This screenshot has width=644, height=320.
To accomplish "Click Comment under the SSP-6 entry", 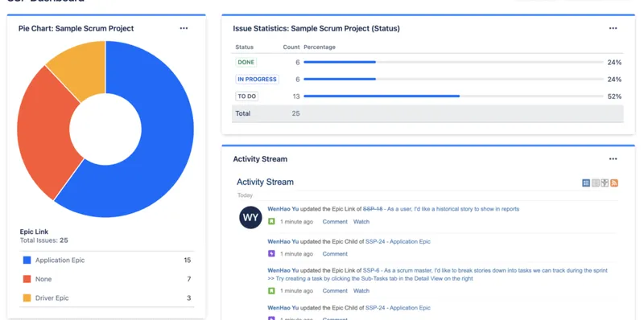I will 335,291.
